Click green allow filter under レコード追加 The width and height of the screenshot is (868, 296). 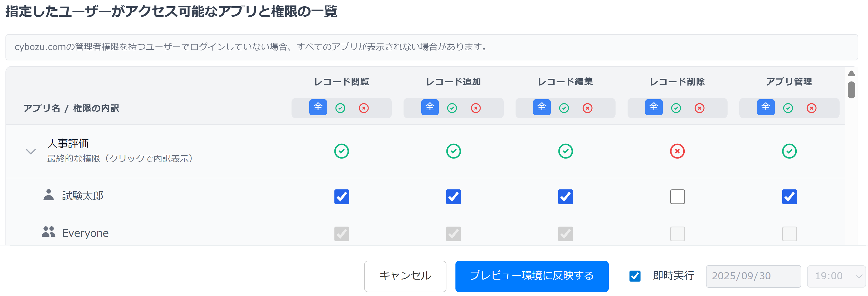coord(452,108)
